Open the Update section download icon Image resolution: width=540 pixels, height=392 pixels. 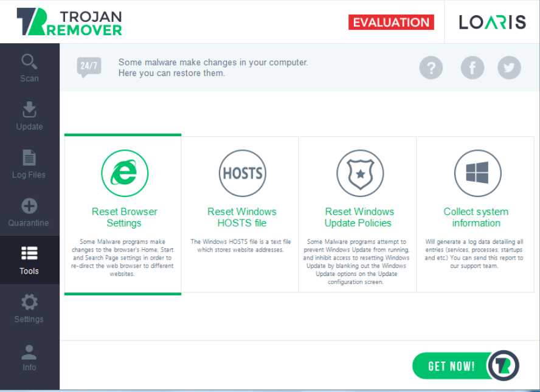pos(29,109)
